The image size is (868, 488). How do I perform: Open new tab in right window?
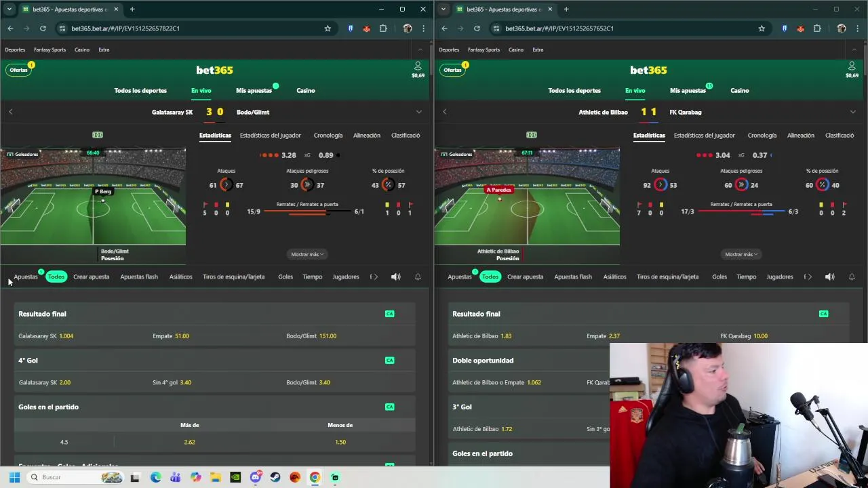[x=566, y=9]
